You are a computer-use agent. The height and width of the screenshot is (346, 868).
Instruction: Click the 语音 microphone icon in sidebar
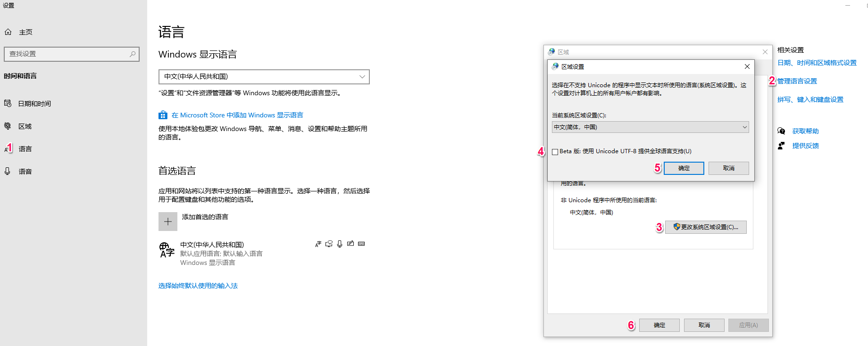pyautogui.click(x=8, y=171)
